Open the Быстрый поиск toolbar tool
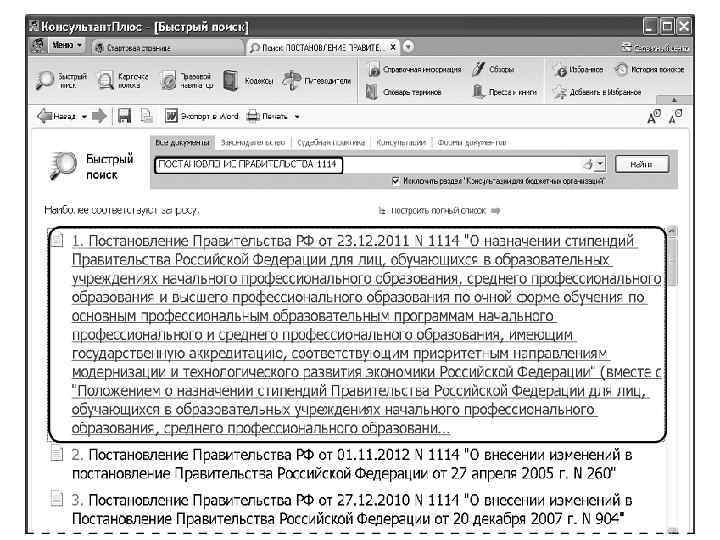 pyautogui.click(x=61, y=80)
